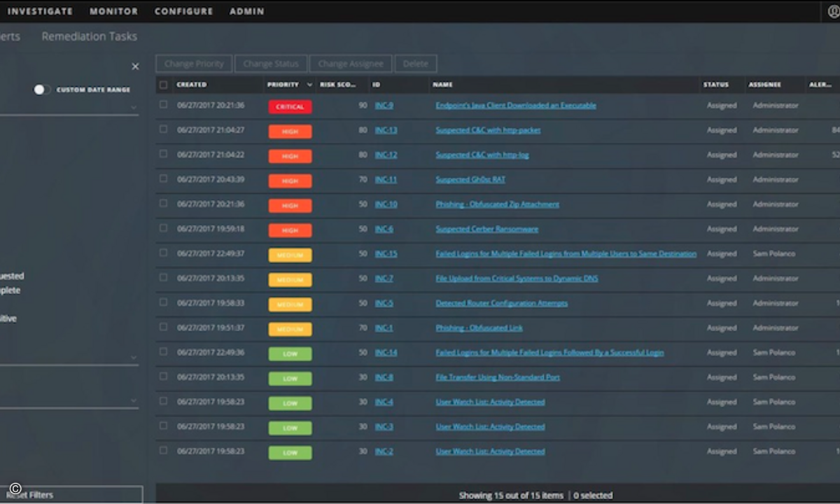Screen dimensions: 840x504
Task: Open the INVESTIGATE menu
Action: pos(40,11)
